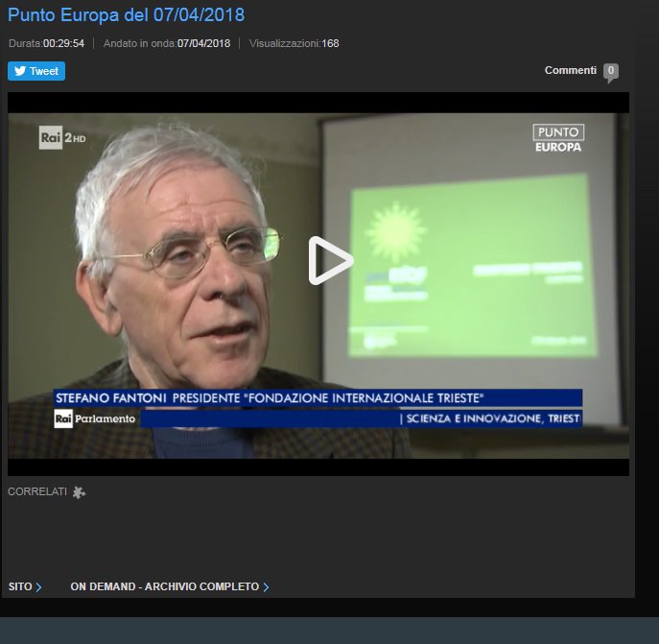659x644 pixels.
Task: Click the chevron arrow next to SITO
Action: tap(38, 587)
